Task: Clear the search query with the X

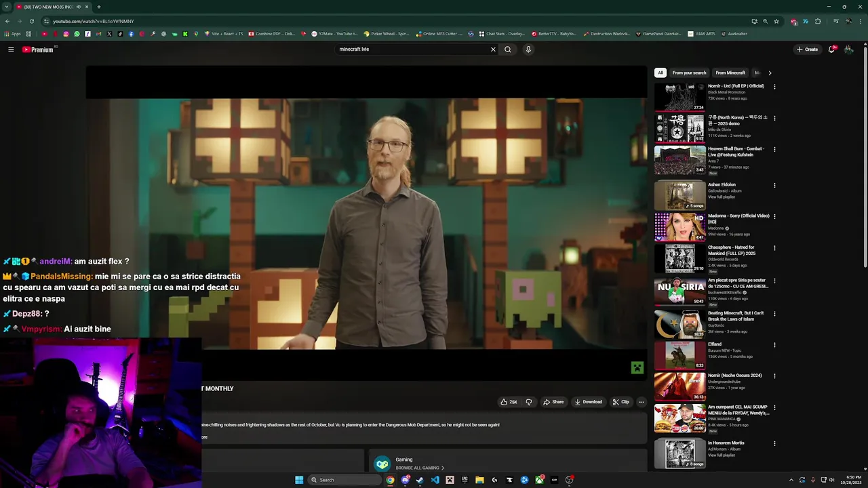Action: click(493, 49)
